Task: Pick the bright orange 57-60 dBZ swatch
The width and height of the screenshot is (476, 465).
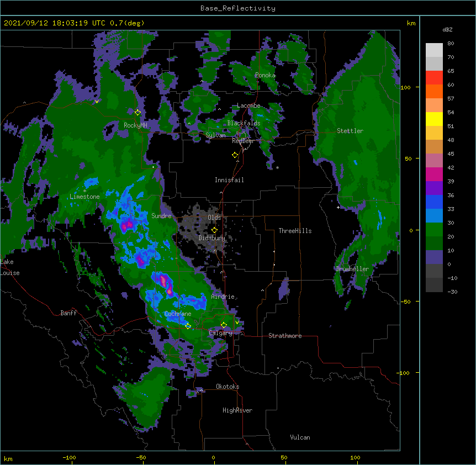Action: click(x=434, y=91)
